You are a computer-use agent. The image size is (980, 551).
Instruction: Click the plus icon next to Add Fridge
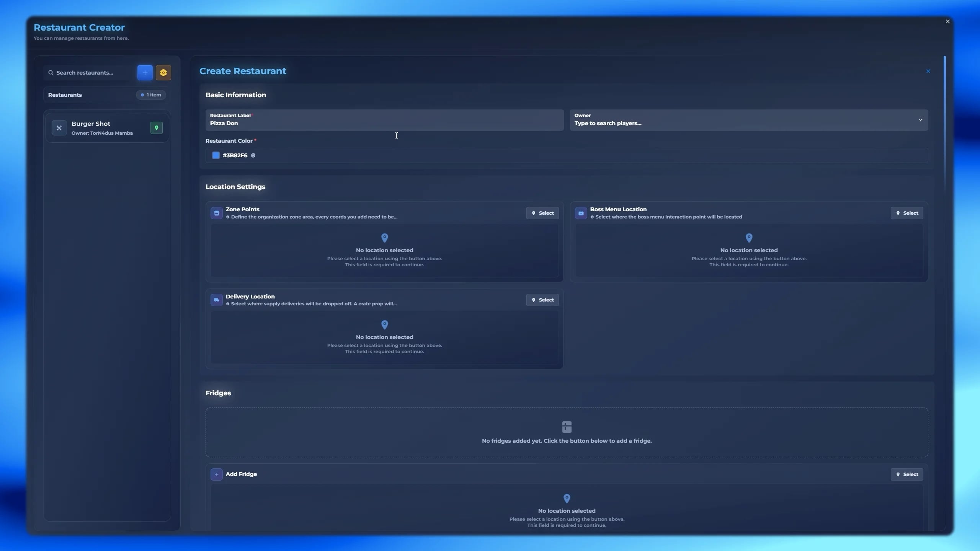coord(217,474)
